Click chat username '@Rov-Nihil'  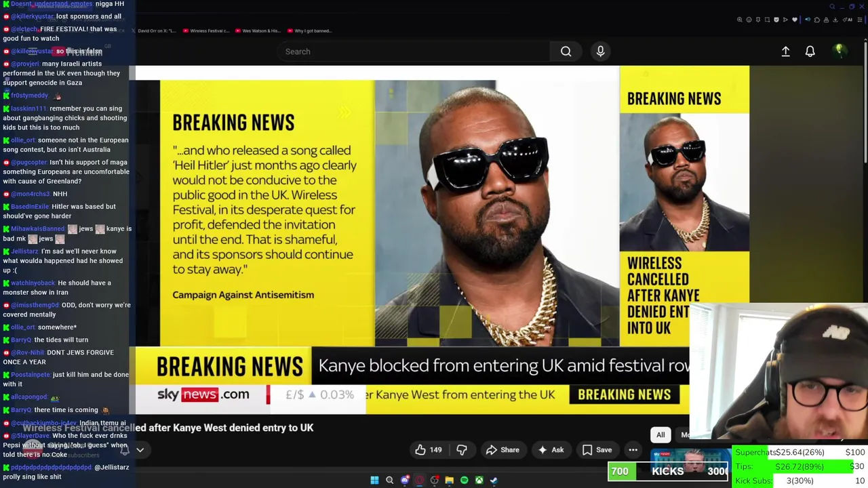click(x=28, y=352)
